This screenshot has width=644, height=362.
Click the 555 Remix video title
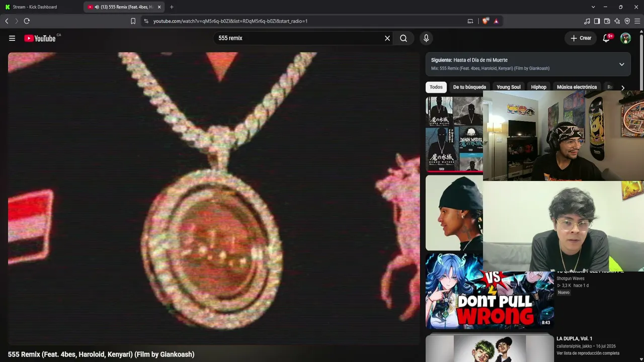[x=101, y=354]
